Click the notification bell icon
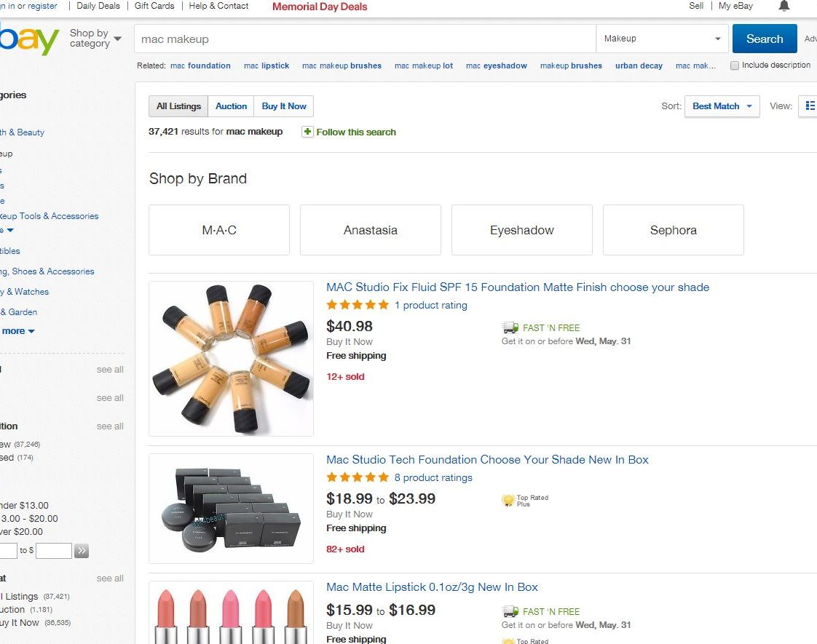Image resolution: width=817 pixels, height=644 pixels. (x=784, y=7)
